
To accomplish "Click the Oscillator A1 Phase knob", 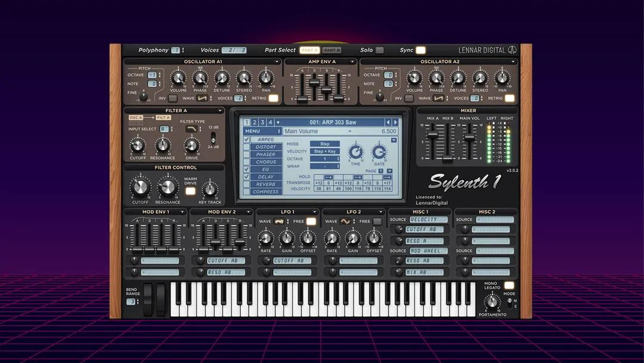I will click(200, 78).
